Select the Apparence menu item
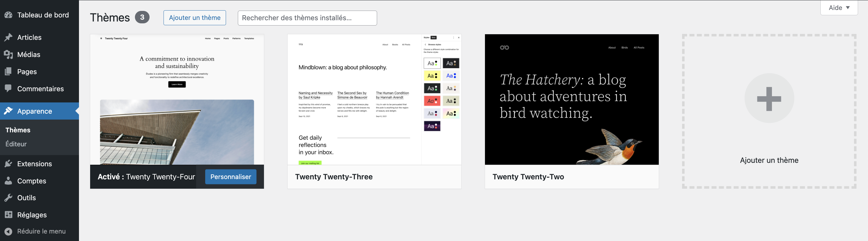Screen dimensions: 868x241 39,111
